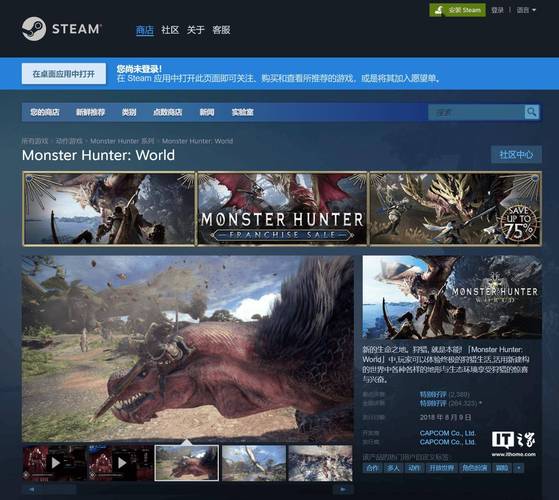The image size is (559, 500).
Task: Click the 动作 action tag
Action: tap(414, 468)
